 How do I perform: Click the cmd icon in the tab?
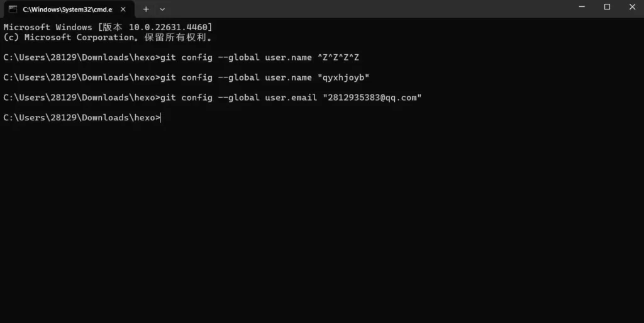click(13, 9)
